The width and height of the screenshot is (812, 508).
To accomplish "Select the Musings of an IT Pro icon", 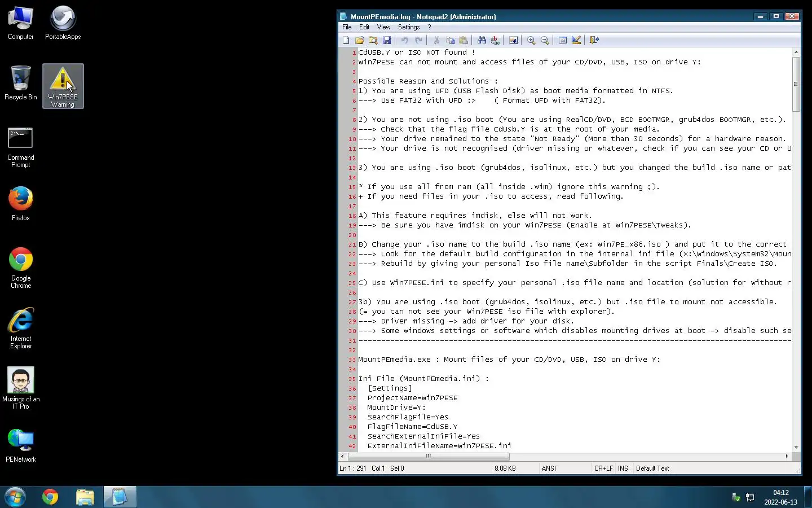I will coord(21,388).
